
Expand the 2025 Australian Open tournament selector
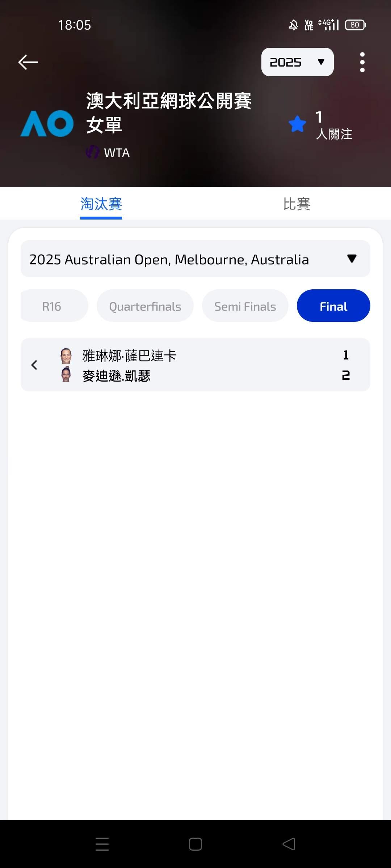point(195,259)
